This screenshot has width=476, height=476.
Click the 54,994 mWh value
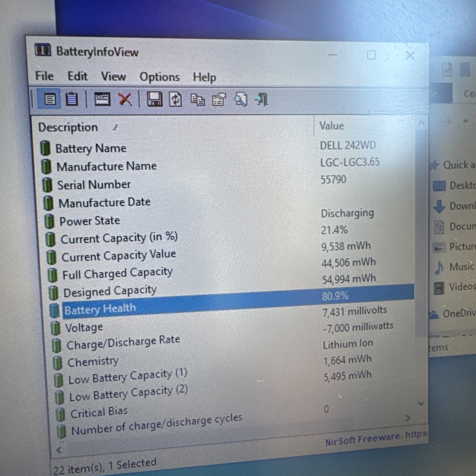[349, 279]
